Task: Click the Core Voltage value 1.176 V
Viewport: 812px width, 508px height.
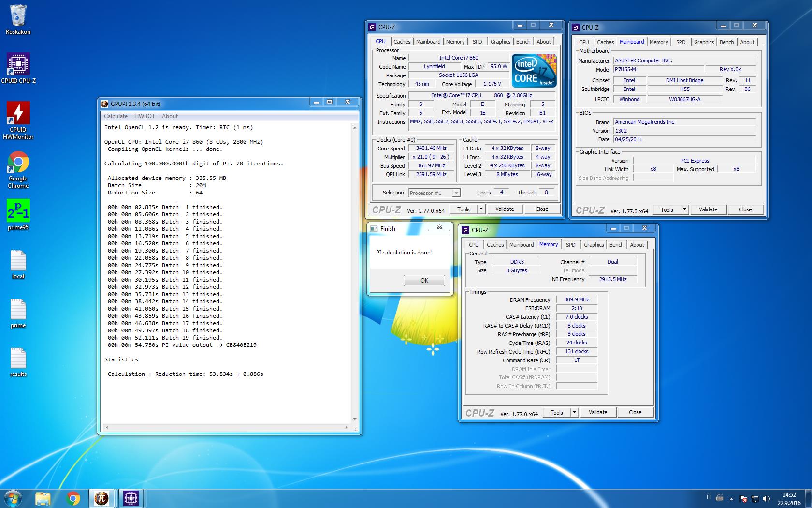Action: click(492, 84)
